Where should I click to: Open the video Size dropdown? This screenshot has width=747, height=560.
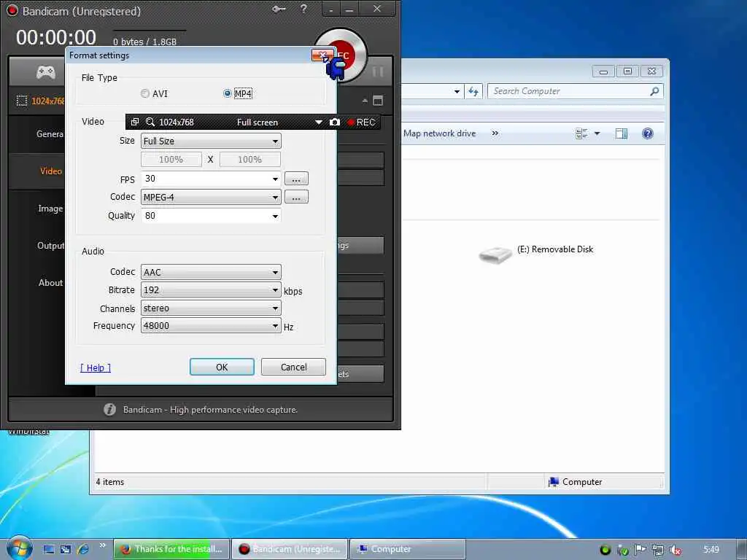[x=211, y=141]
